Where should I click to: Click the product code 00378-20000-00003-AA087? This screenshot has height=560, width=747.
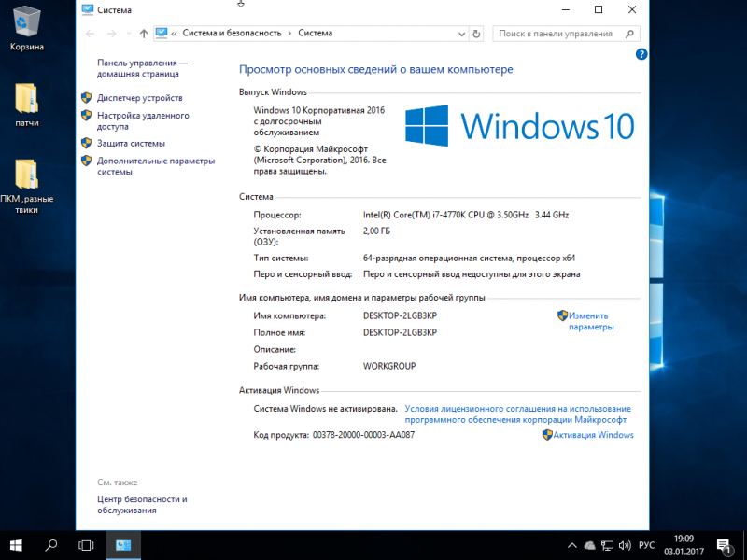[363, 435]
